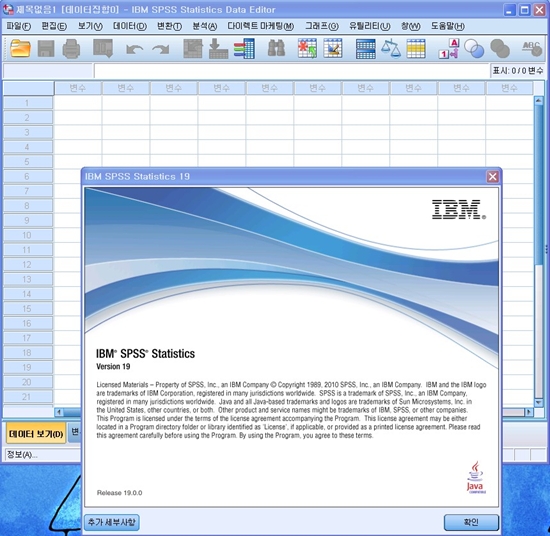The width and height of the screenshot is (550, 536).
Task: Open the 보기(V) menu
Action: click(x=90, y=26)
